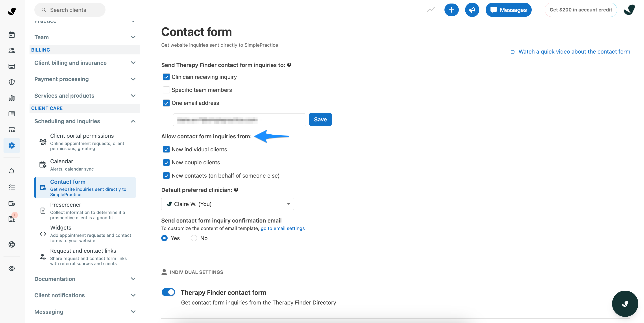This screenshot has height=323, width=644.
Task: Click the Prescreener document icon
Action: coord(43,211)
